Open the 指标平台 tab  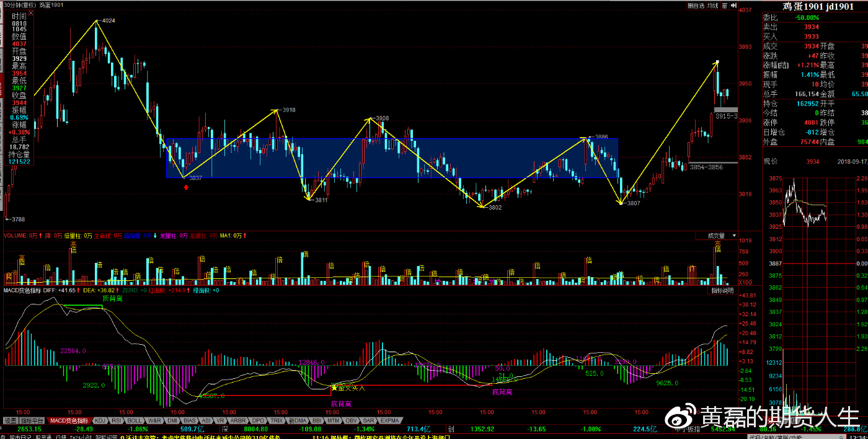tap(33, 420)
